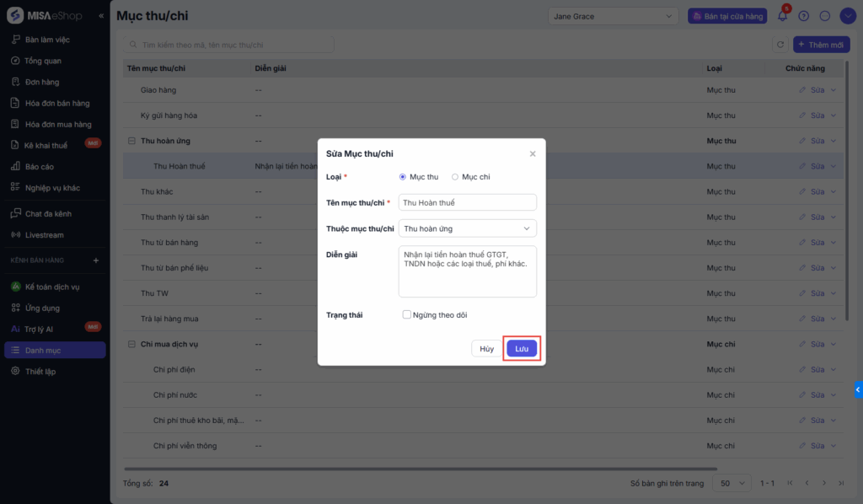Click the Thu thanh lý tài sản row name
This screenshot has height=504, width=863.
tap(174, 217)
